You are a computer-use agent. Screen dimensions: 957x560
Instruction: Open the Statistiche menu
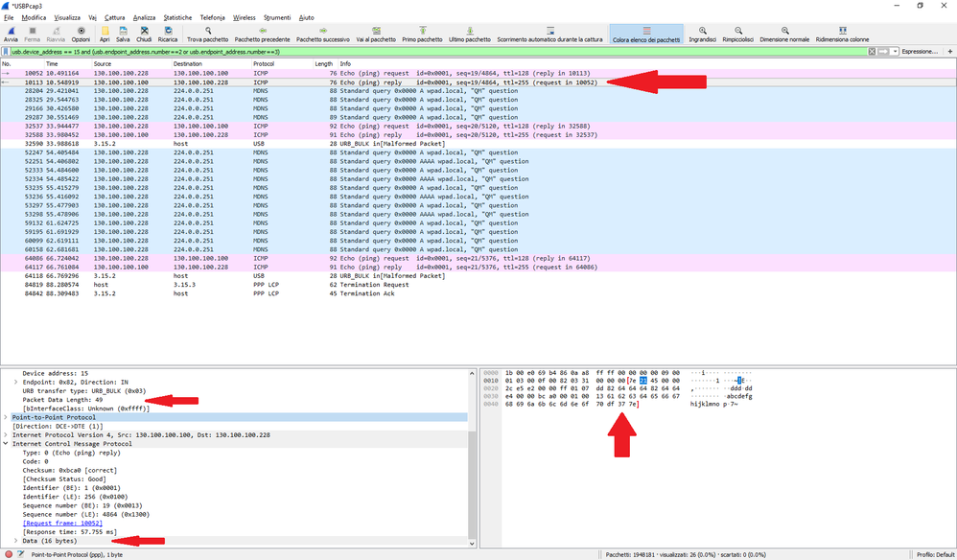(177, 17)
